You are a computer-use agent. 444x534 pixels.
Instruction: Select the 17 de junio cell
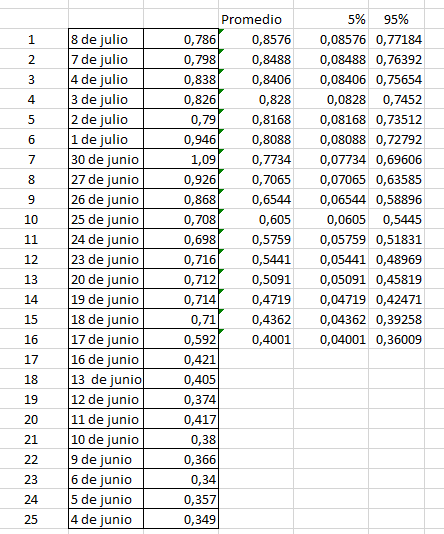pyautogui.click(x=106, y=339)
